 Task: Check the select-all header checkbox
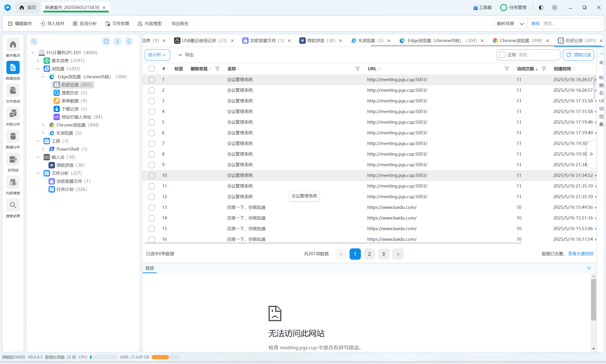point(152,69)
